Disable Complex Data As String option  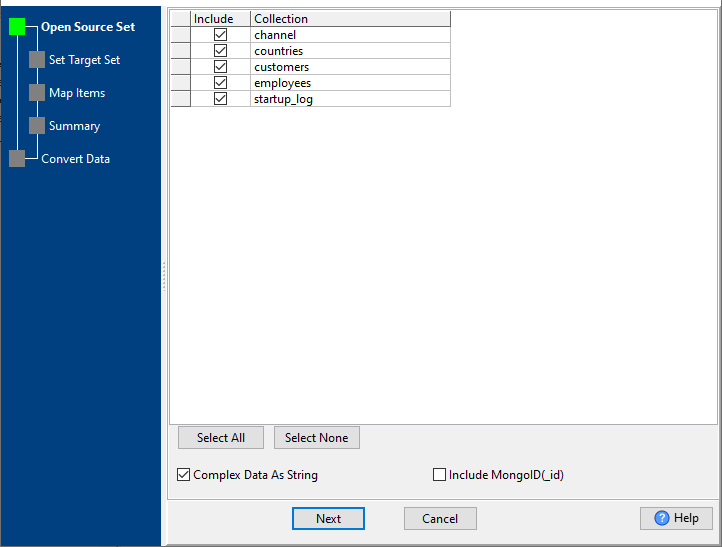tap(183, 475)
